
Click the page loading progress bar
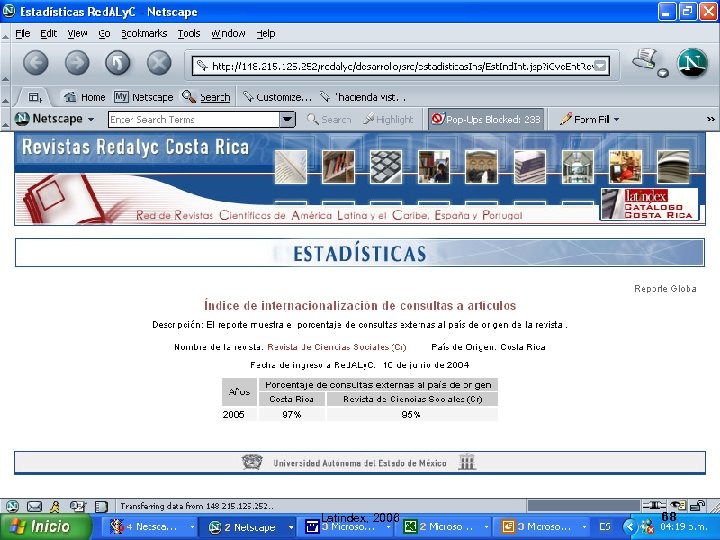click(583, 506)
